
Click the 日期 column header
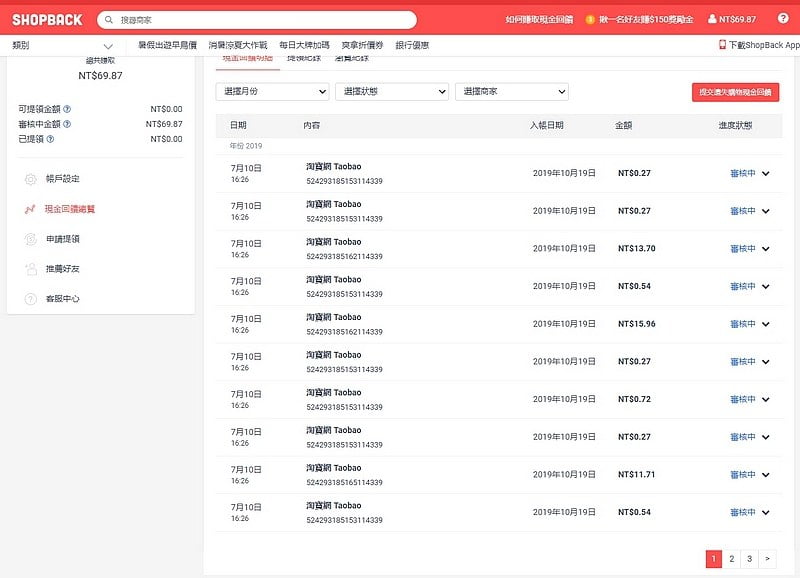click(x=238, y=125)
